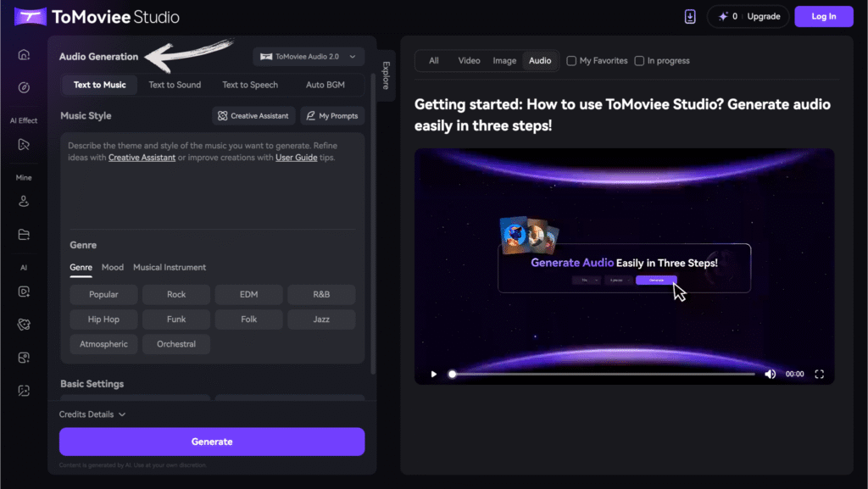
Task: Click the left panel vertical scrollbar
Action: coord(373,224)
